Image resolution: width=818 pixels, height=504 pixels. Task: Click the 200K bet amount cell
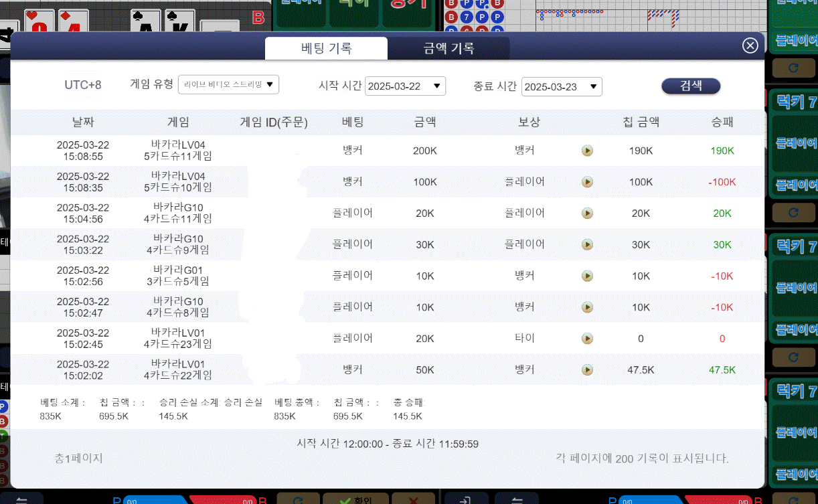point(425,151)
